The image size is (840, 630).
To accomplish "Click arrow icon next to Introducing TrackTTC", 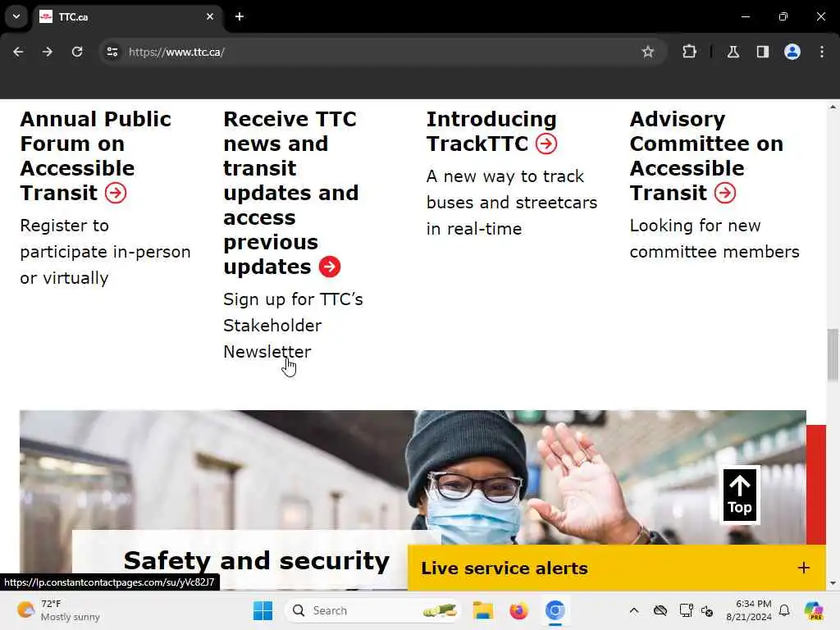I will pos(546,144).
